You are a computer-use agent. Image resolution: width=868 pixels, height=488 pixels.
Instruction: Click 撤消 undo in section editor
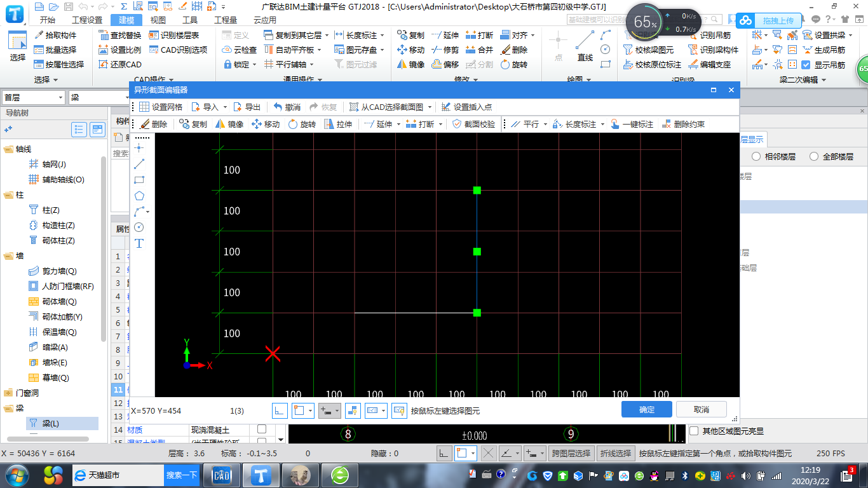(287, 107)
